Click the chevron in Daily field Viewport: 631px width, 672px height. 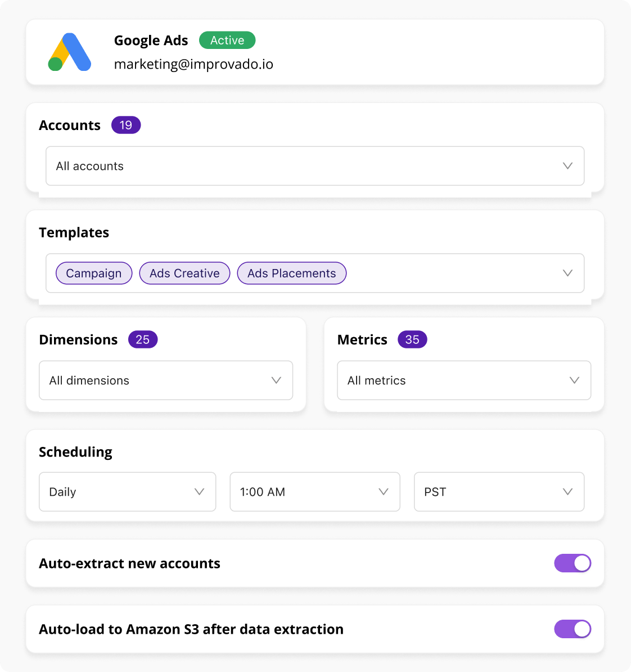(x=199, y=492)
